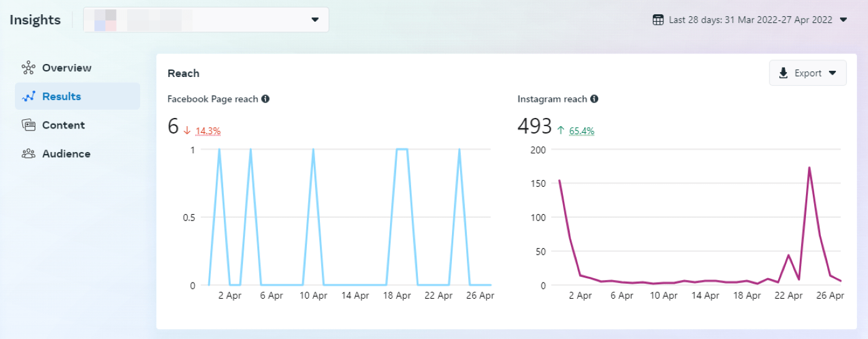Click the Overview network icon
The width and height of the screenshot is (868, 339).
29,68
